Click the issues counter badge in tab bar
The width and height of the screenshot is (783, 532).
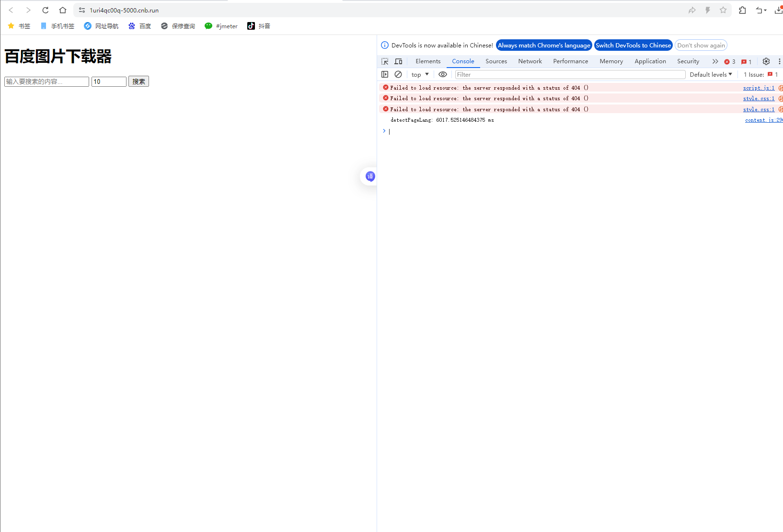746,62
